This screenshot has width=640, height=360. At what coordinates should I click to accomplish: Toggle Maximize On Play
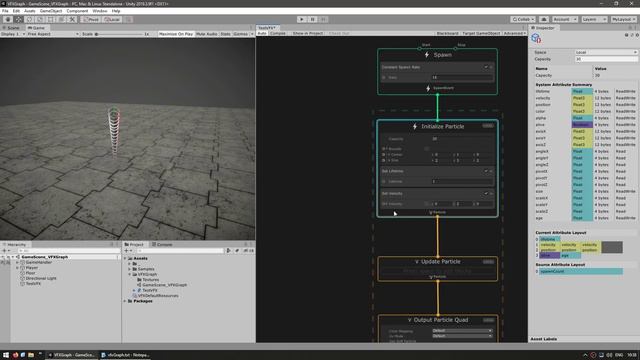(x=176, y=34)
